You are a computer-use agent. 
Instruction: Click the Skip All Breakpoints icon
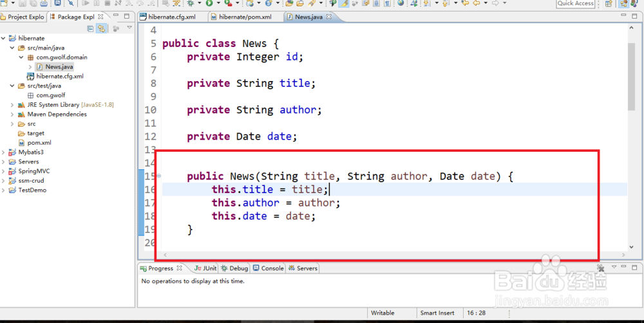point(71,3)
